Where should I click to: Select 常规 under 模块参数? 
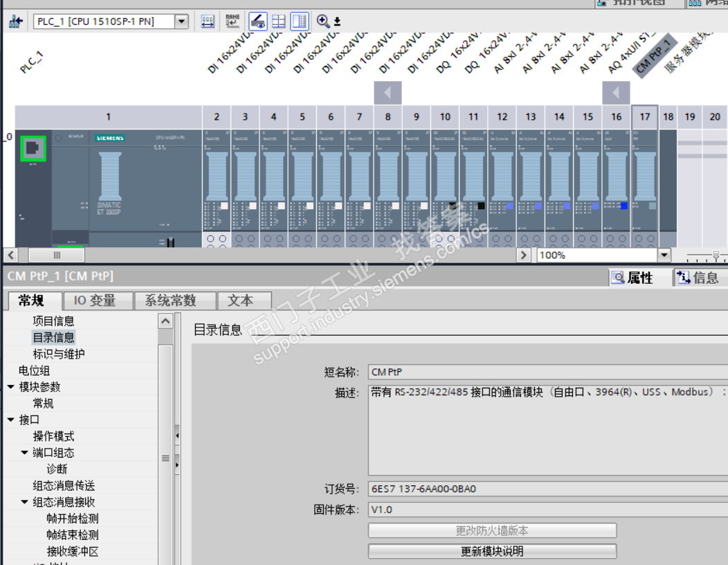pyautogui.click(x=43, y=403)
